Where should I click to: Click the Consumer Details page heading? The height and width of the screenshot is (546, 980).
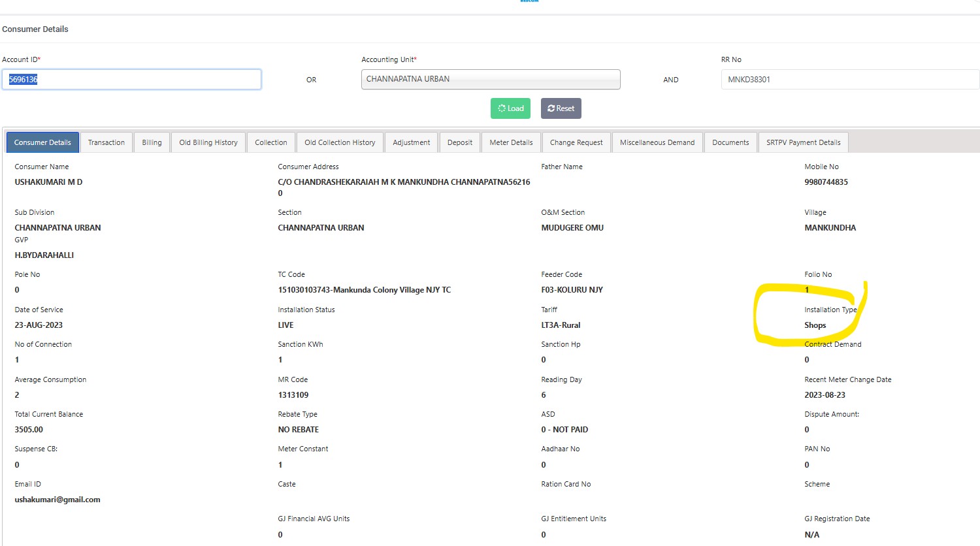pos(35,29)
